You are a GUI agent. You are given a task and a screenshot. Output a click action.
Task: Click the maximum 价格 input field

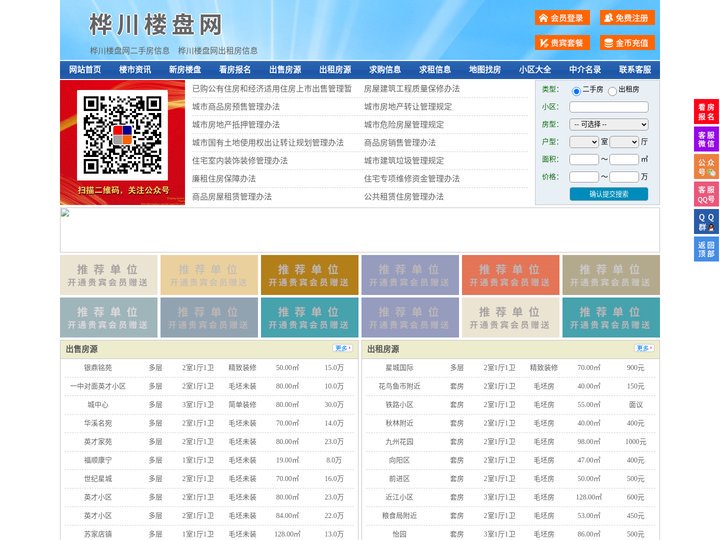[x=624, y=177]
